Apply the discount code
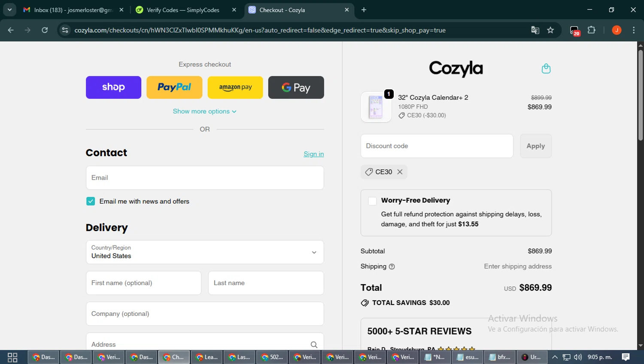Image resolution: width=644 pixels, height=364 pixels. coord(536,146)
